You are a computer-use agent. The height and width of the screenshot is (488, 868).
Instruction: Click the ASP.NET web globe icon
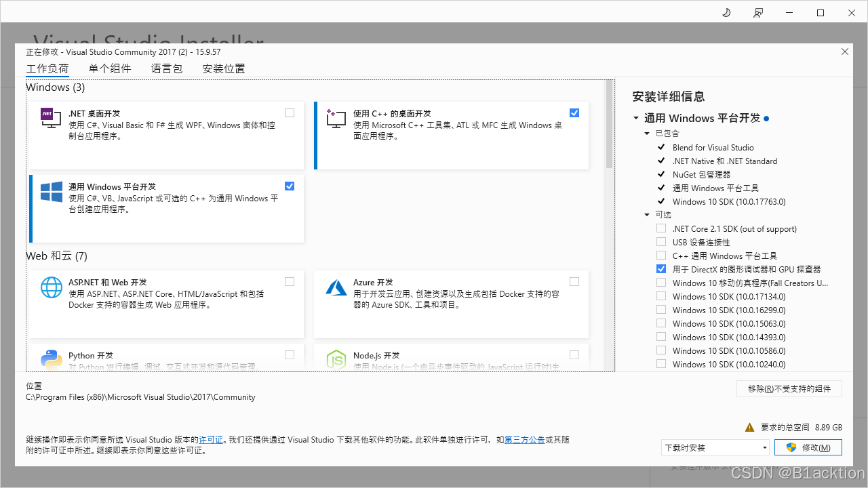(x=52, y=287)
